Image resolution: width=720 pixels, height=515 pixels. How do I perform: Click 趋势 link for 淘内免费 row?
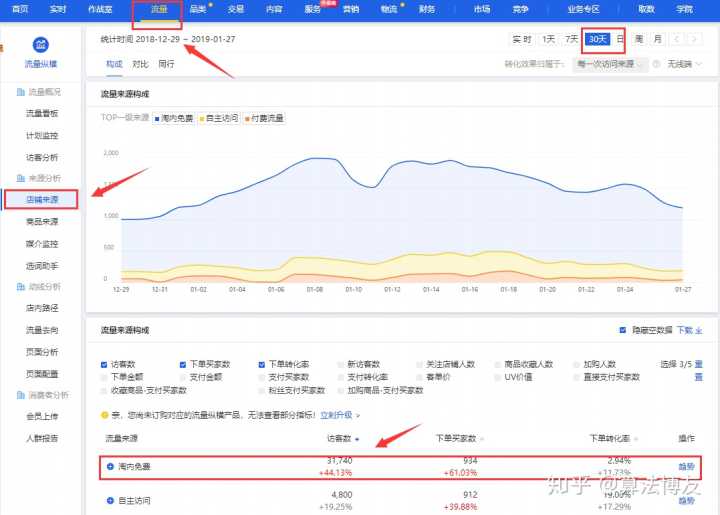coord(686,467)
